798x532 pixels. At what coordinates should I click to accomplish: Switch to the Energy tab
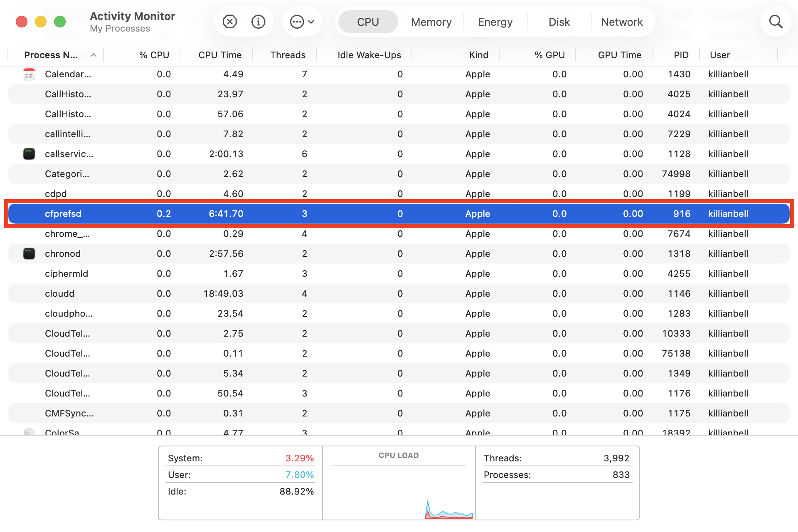coord(495,22)
